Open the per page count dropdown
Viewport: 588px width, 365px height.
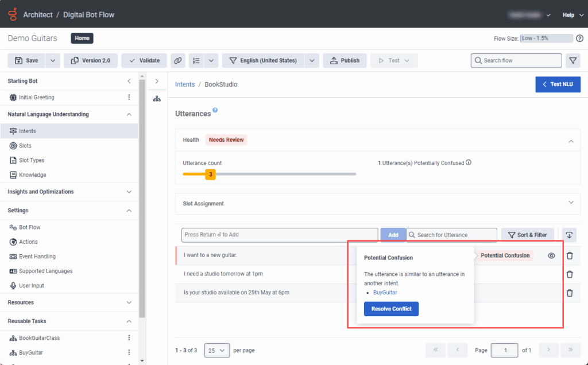pyautogui.click(x=216, y=350)
